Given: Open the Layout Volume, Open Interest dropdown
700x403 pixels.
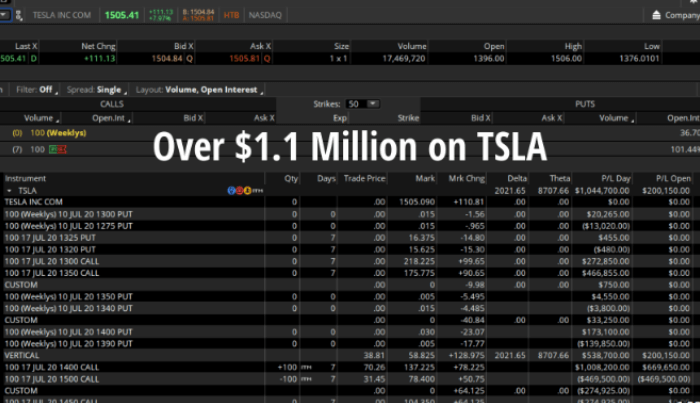Looking at the screenshot, I should (x=198, y=90).
